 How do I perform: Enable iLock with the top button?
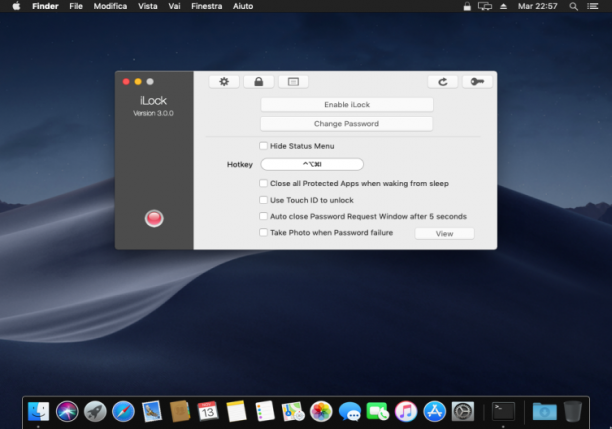(x=347, y=105)
